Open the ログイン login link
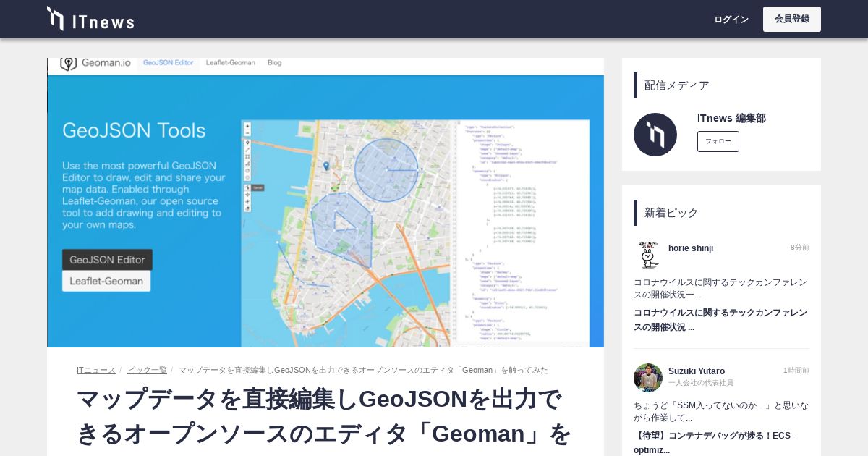 (x=731, y=20)
